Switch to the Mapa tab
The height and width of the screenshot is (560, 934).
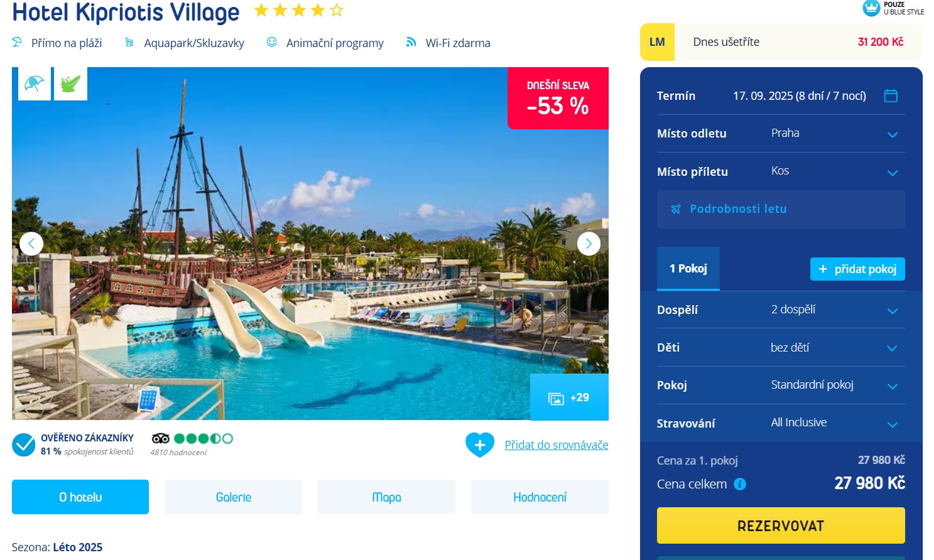[386, 497]
